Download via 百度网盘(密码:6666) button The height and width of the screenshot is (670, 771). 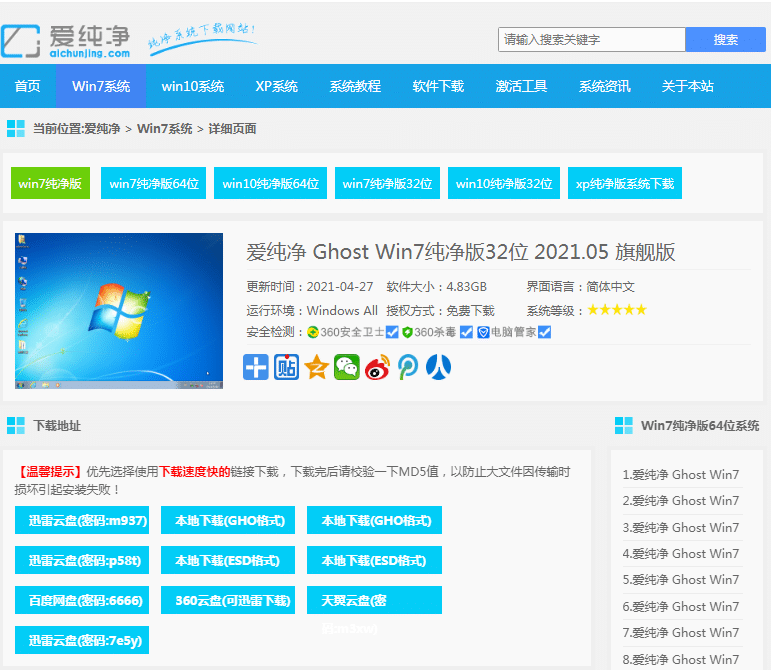point(82,600)
